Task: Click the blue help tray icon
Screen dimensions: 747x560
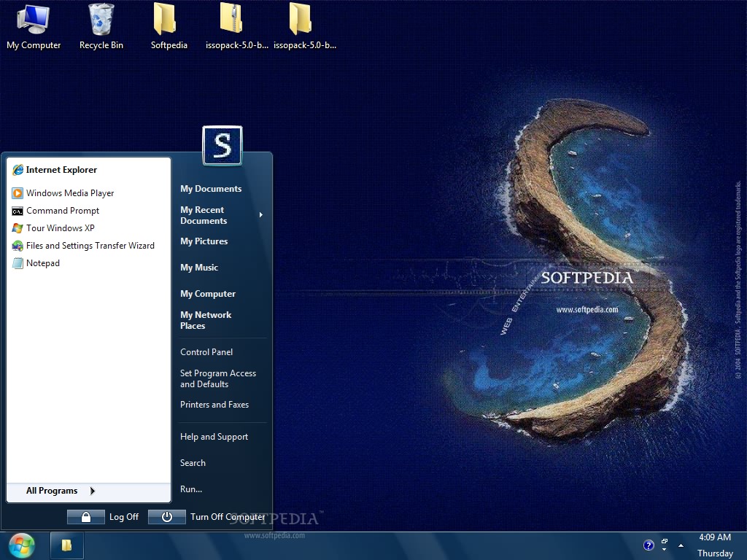Action: tap(649, 545)
